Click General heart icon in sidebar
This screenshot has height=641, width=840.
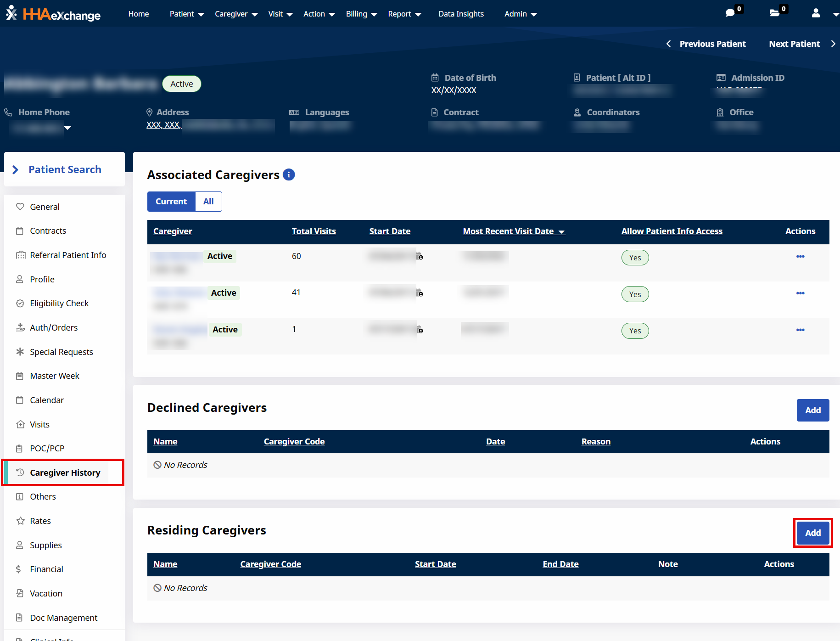[20, 207]
